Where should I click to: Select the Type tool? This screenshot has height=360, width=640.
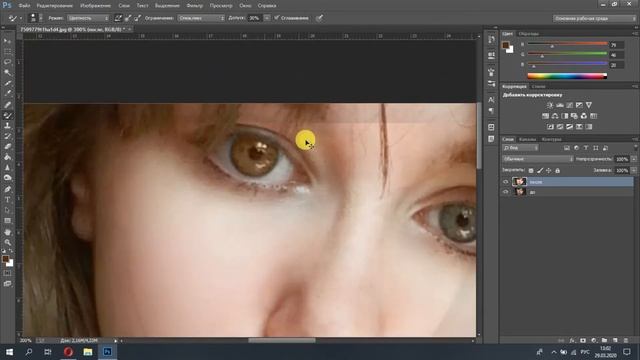pos(7,200)
